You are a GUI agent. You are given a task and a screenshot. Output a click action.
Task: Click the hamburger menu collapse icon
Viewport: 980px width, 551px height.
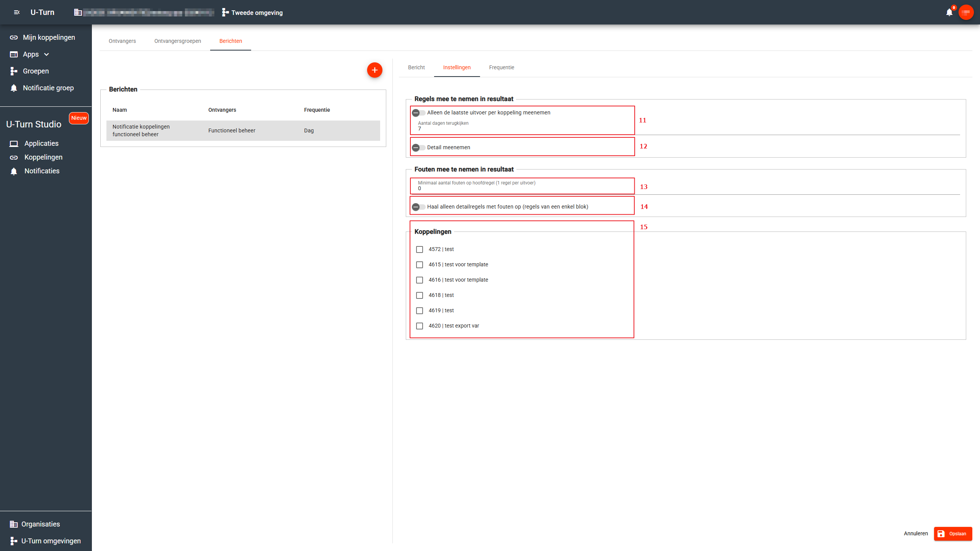tap(16, 12)
